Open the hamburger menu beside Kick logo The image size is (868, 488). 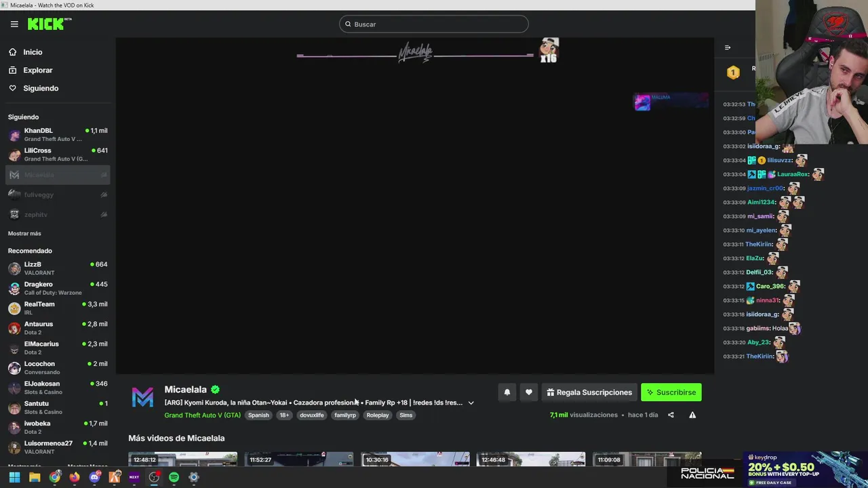tap(14, 24)
